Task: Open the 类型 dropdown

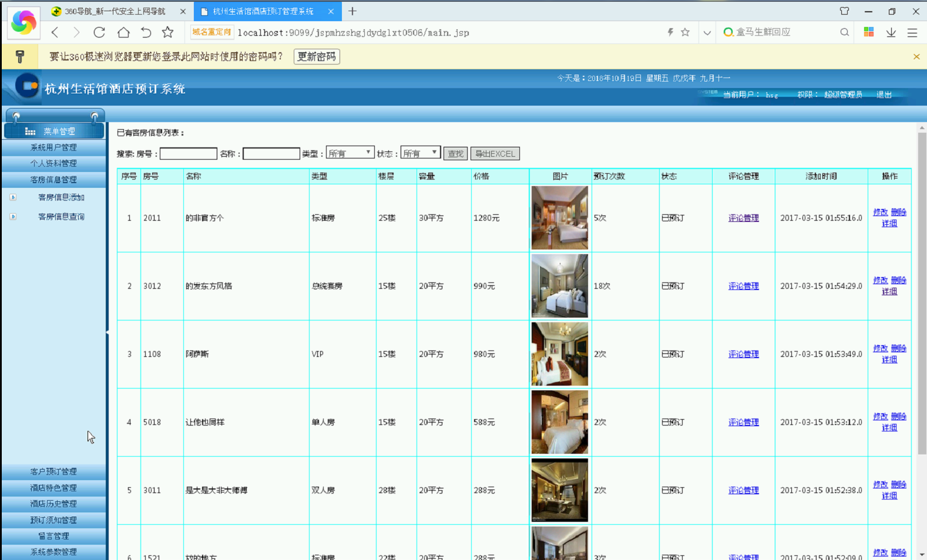Action: tap(350, 153)
